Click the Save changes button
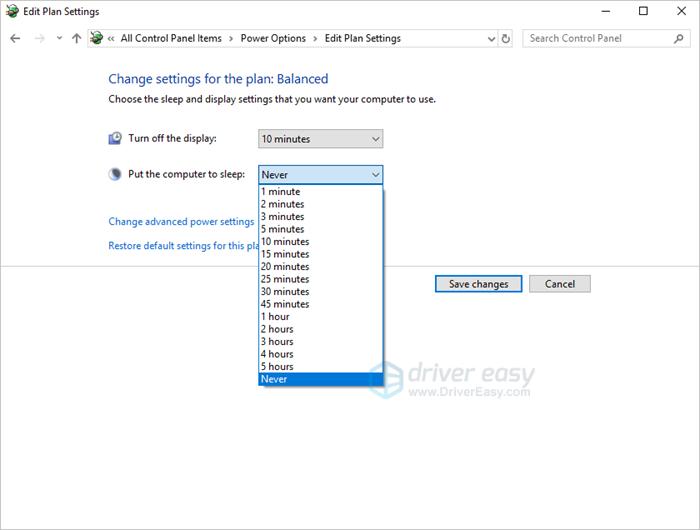This screenshot has width=700, height=530. 479,284
